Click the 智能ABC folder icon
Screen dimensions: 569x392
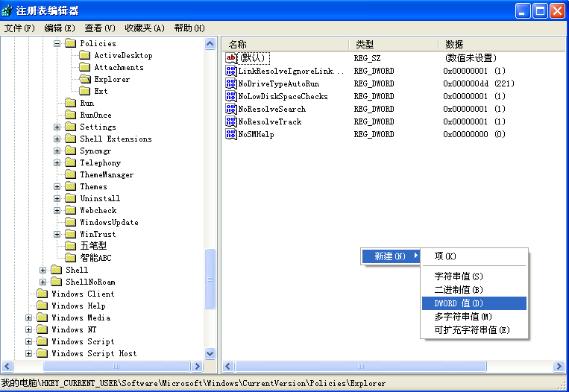tap(70, 258)
